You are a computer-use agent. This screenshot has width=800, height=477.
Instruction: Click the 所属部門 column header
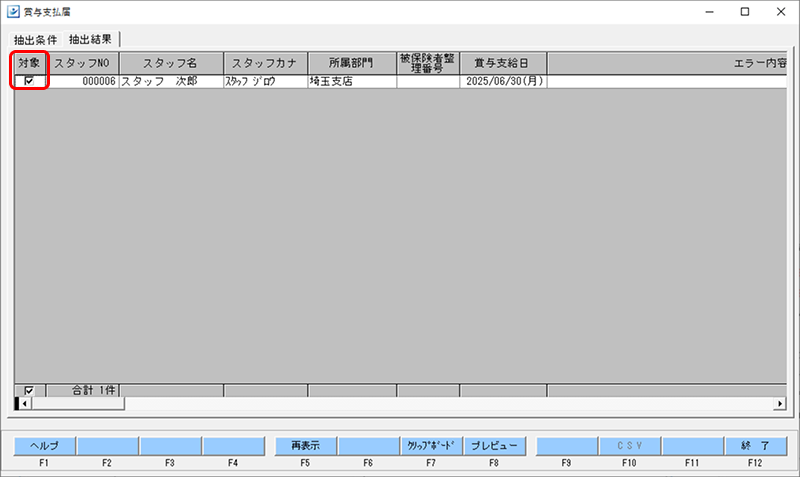[x=352, y=63]
